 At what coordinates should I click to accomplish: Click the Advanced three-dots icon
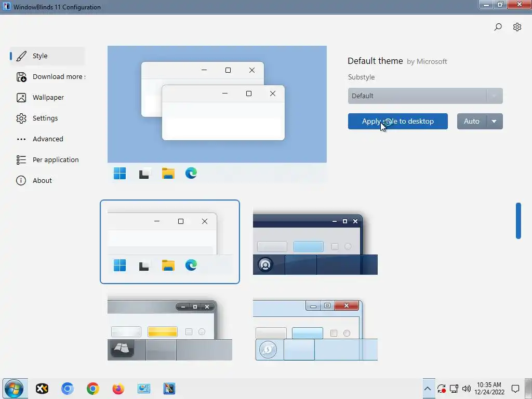21,139
